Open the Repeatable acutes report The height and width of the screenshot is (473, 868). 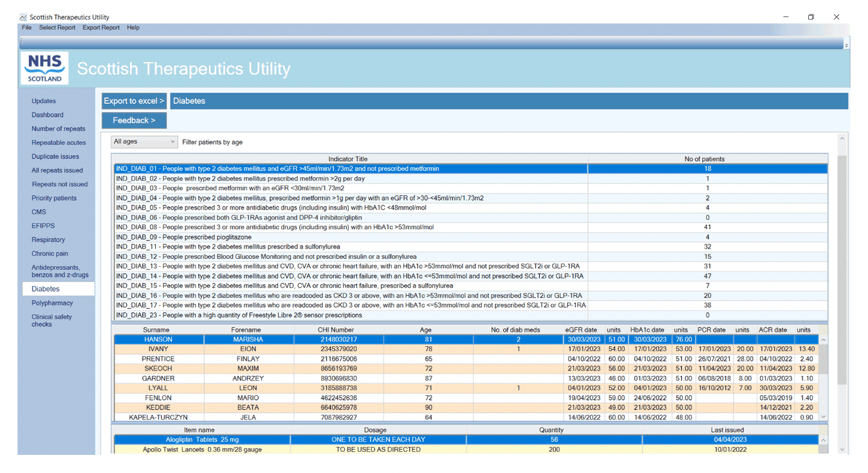coord(59,142)
